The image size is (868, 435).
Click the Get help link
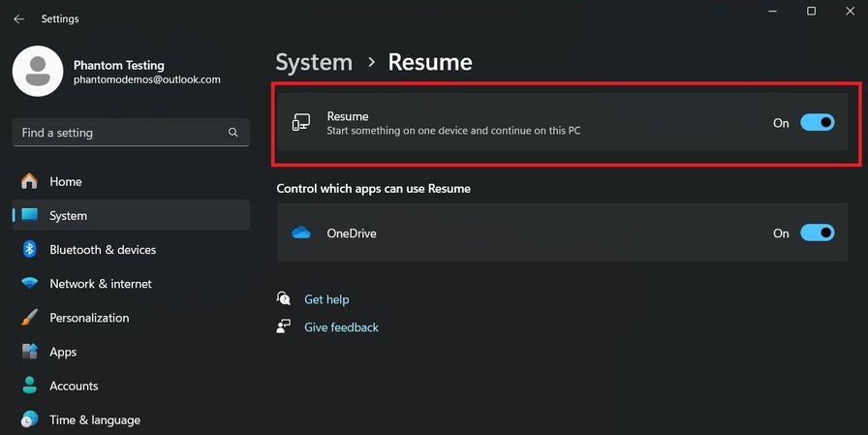tap(326, 299)
